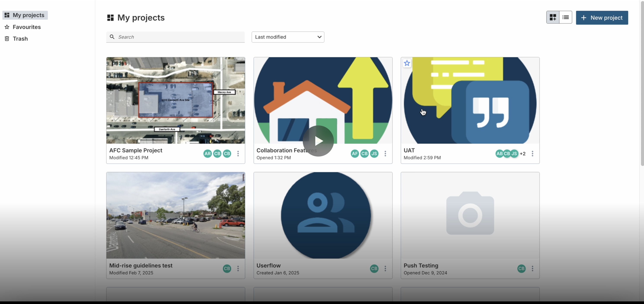The height and width of the screenshot is (304, 644).
Task: Click the search magnifier icon
Action: (112, 37)
